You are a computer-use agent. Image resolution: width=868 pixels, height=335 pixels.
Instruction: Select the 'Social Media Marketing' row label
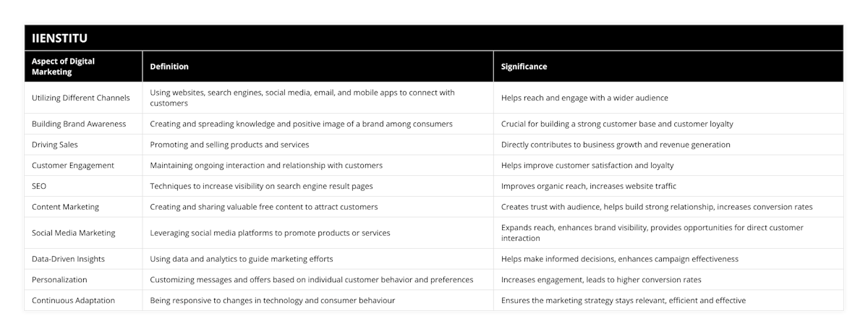[x=74, y=233]
